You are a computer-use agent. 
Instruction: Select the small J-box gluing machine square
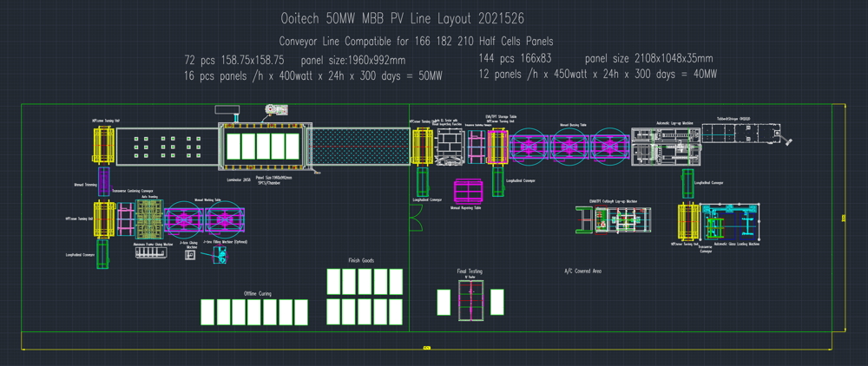click(192, 255)
